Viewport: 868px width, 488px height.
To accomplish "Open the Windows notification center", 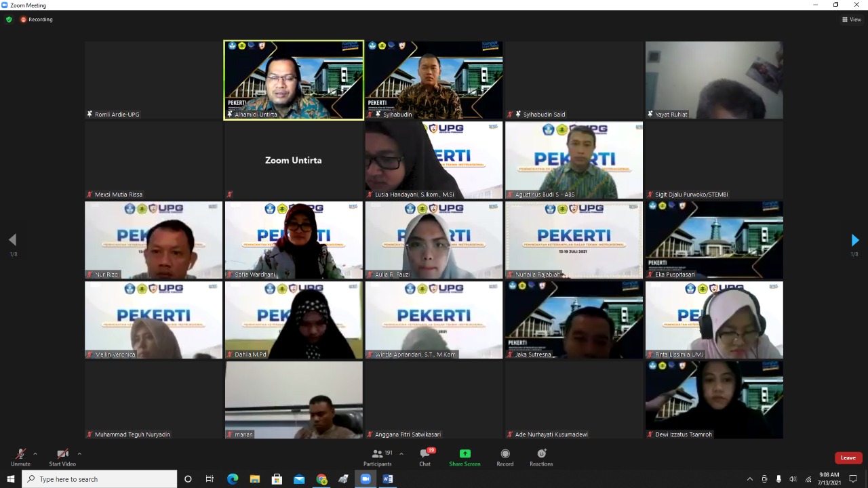I will tap(853, 479).
